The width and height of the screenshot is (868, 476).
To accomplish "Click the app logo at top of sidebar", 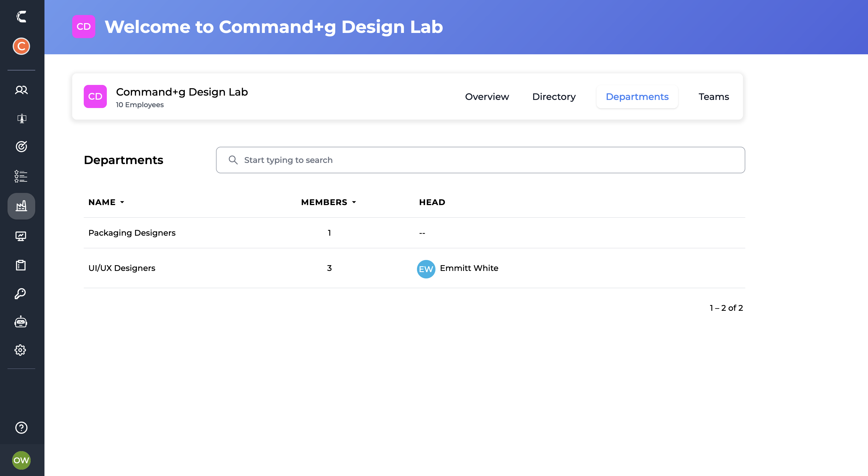I will 21,16.
